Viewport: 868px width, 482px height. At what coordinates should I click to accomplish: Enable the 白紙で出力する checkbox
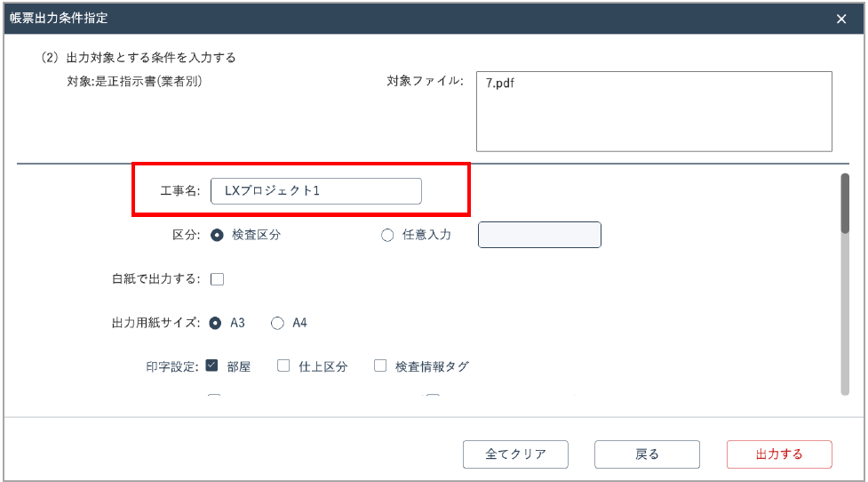217,279
